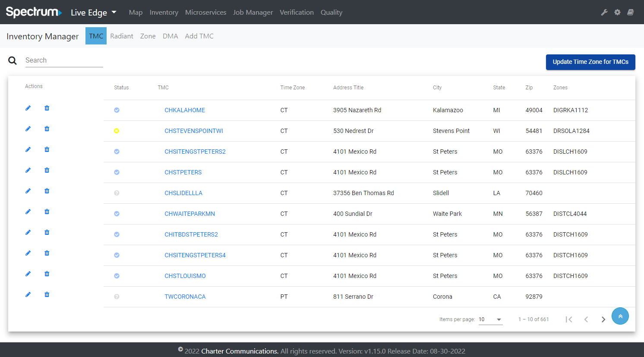Edit the CHSITENGSTPETERS4 row with pencil icon
Screen dimensions: 644x357
(28, 253)
